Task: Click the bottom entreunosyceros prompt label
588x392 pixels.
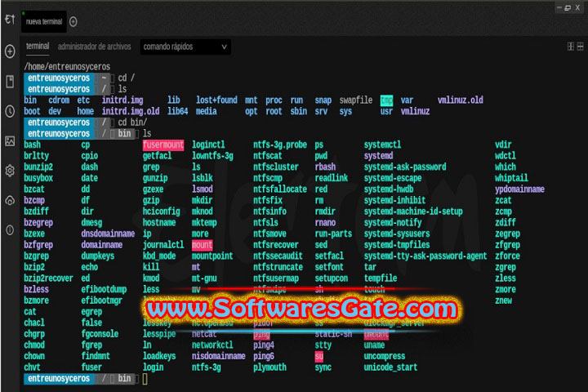Action: pyautogui.click(x=59, y=379)
